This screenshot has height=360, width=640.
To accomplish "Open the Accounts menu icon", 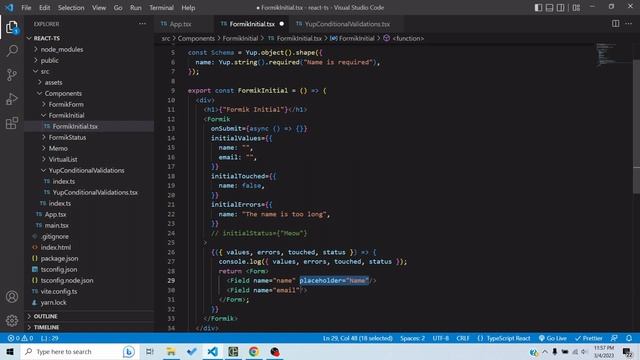I will [x=12, y=297].
